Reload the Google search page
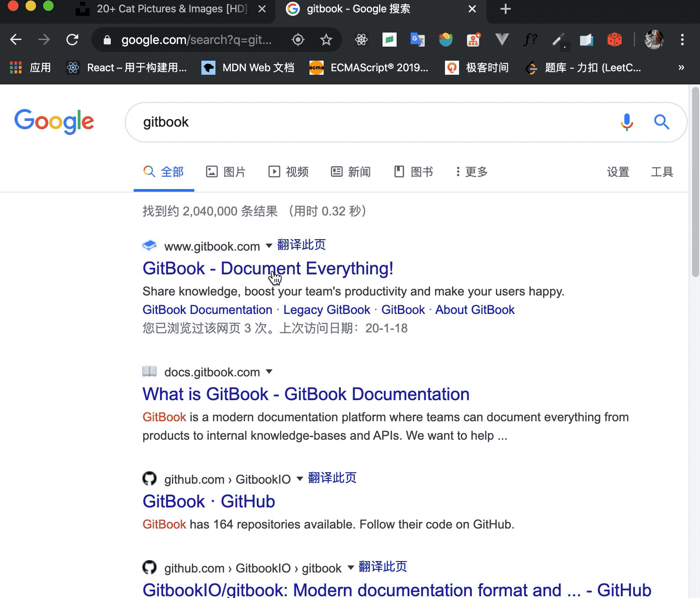 pyautogui.click(x=72, y=40)
